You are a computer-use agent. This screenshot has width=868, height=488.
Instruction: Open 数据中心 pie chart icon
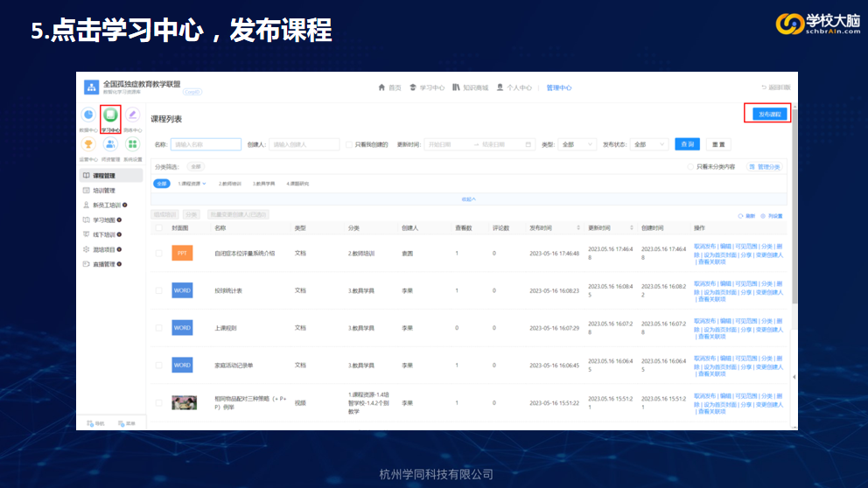(x=88, y=115)
